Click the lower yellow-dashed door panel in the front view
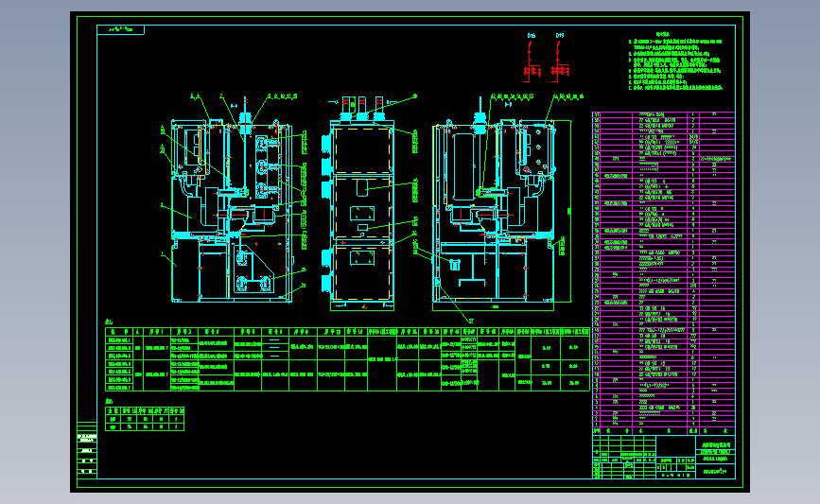Screen dimensions: 820x504 click(362, 273)
